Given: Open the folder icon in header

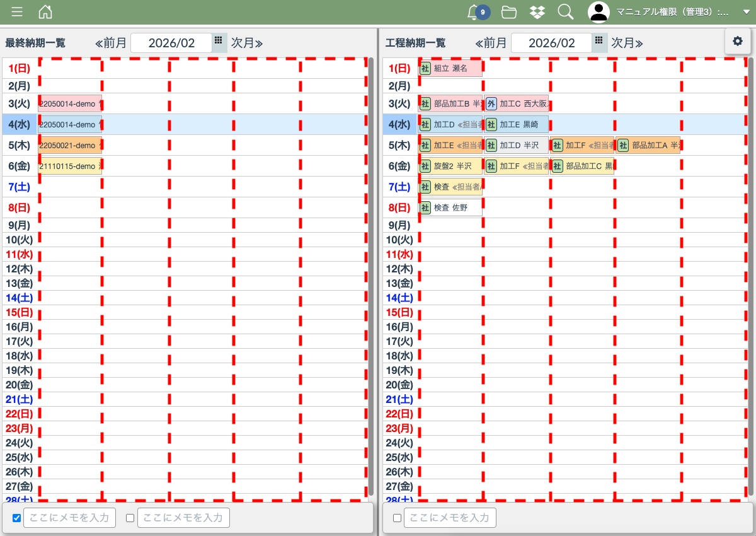Looking at the screenshot, I should [x=509, y=12].
